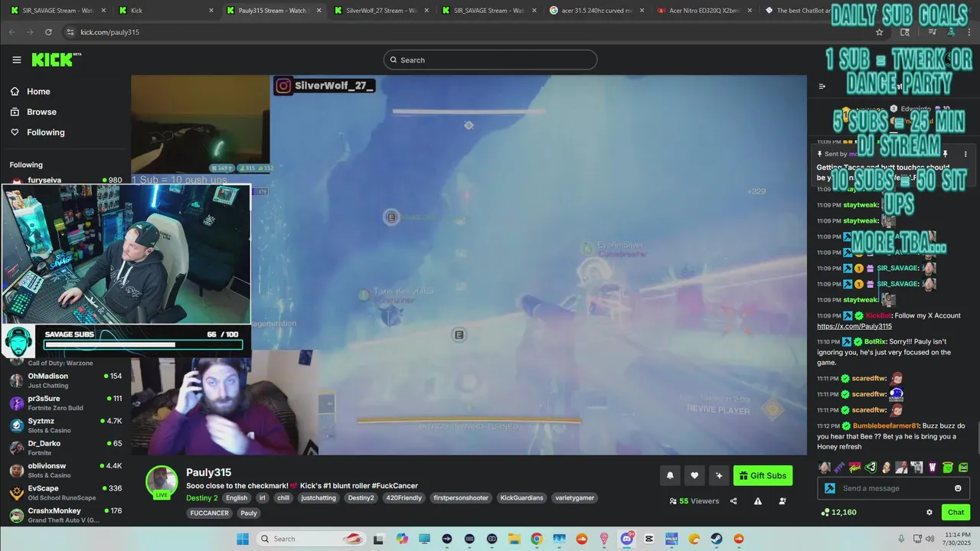980x551 pixels.
Task: Open the Windows Start menu
Action: pos(243,539)
